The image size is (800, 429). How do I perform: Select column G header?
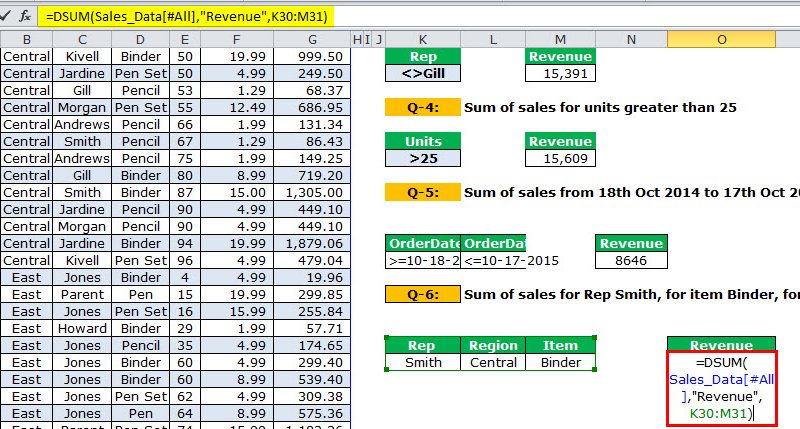312,39
